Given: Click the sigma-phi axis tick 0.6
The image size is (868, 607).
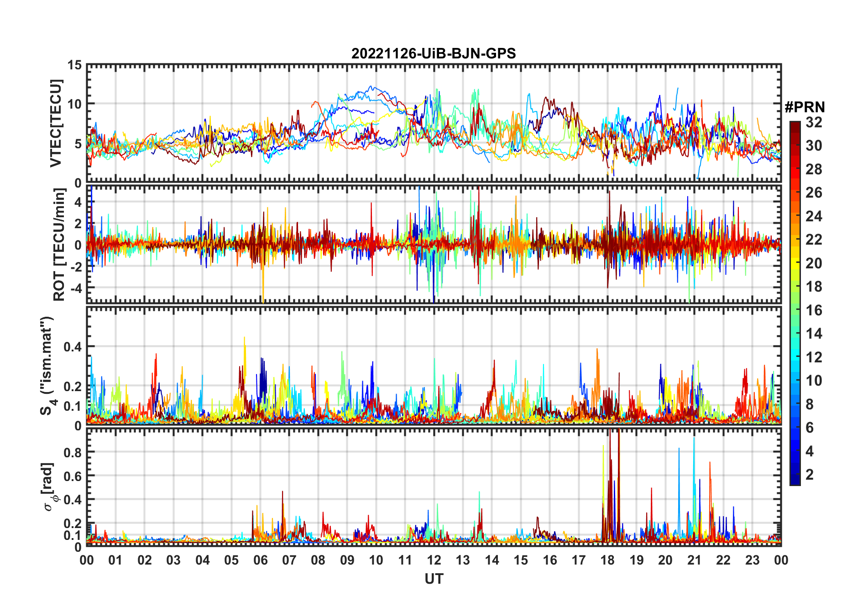Looking at the screenshot, I should point(73,476).
